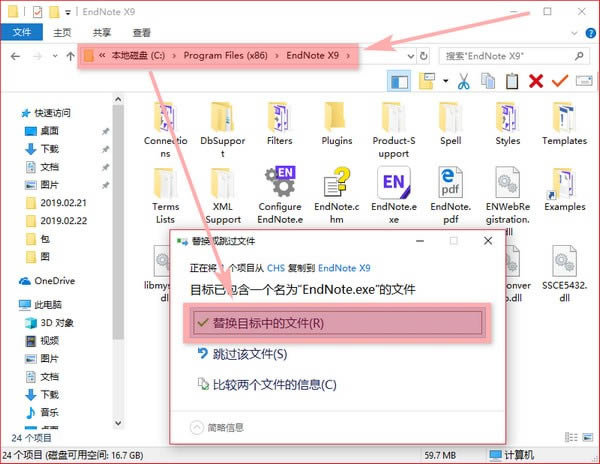Open recent locations dropdown arrow

click(55, 57)
